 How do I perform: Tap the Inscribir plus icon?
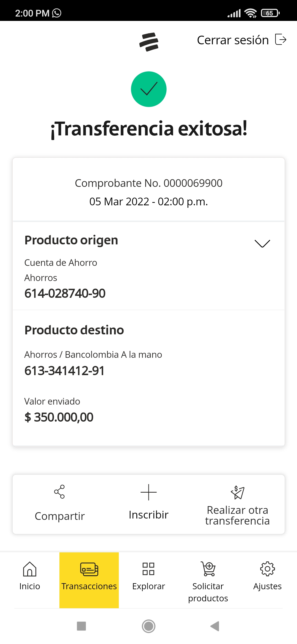pos(148,492)
